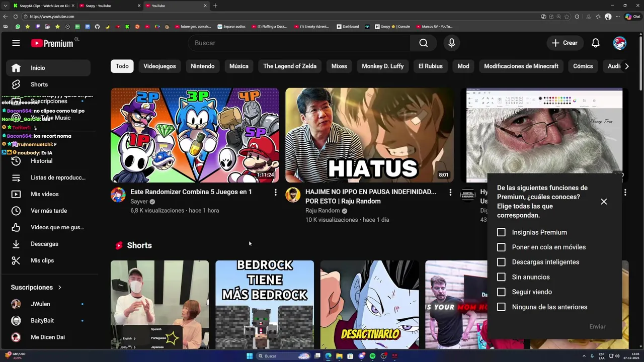Click the Enviar survey button
This screenshot has width=644, height=362.
pyautogui.click(x=597, y=327)
